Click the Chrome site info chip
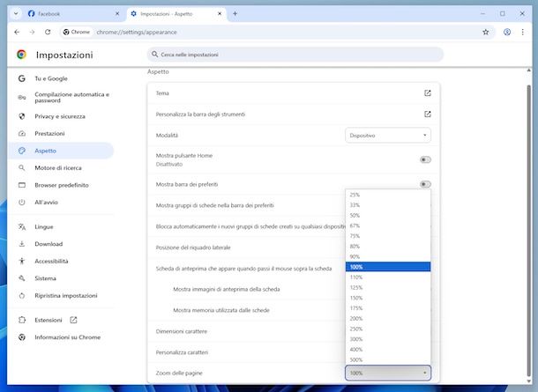 [76, 32]
